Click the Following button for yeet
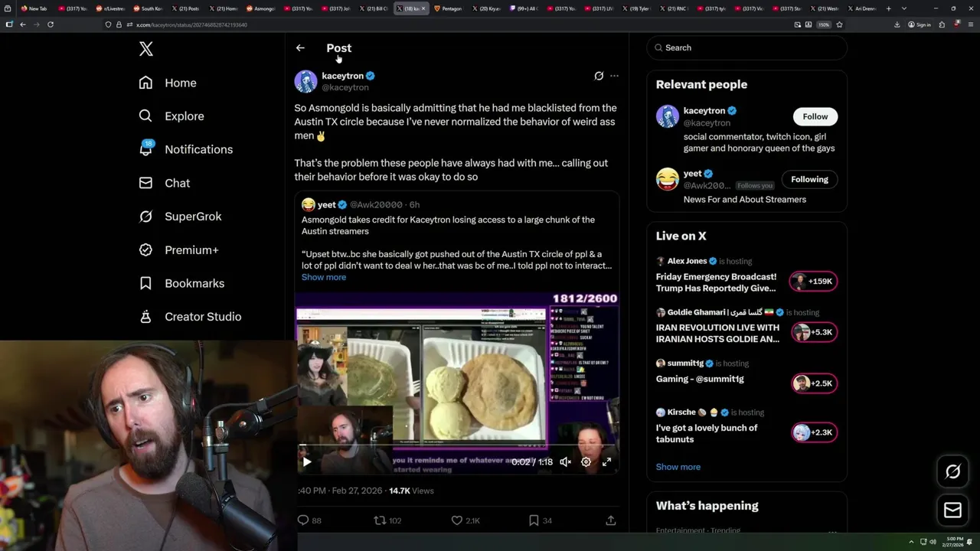Screen dimensions: 980x551 coord(809,179)
